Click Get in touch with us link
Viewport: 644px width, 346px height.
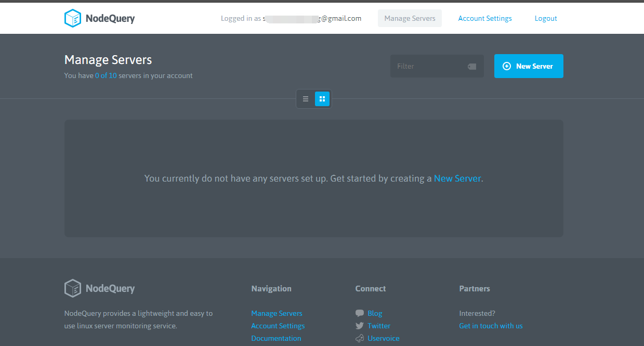(x=491, y=326)
